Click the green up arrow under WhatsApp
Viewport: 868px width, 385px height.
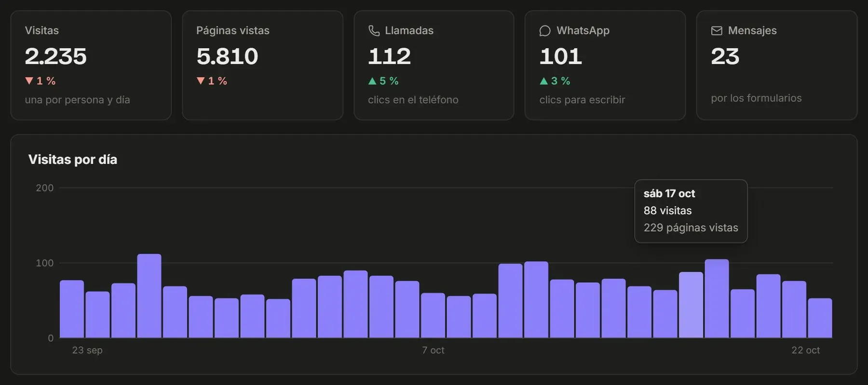pyautogui.click(x=544, y=81)
